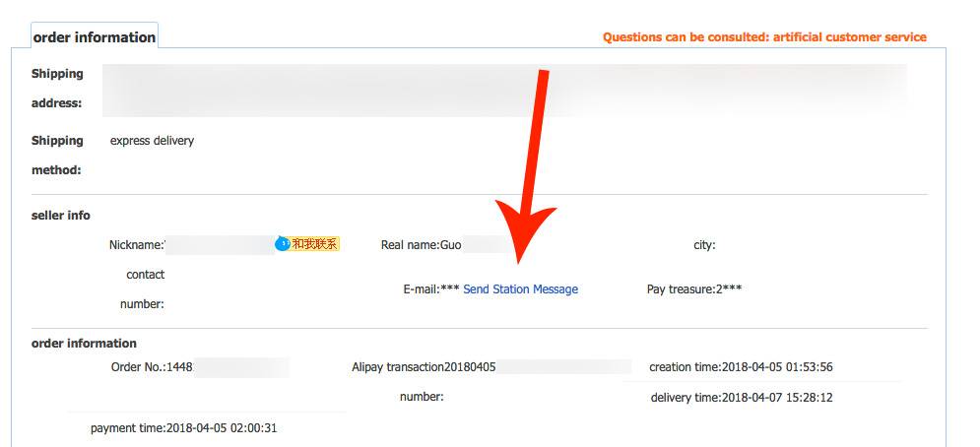The width and height of the screenshot is (980, 447).
Task: Select the Real name:Guo text
Action: tap(422, 245)
